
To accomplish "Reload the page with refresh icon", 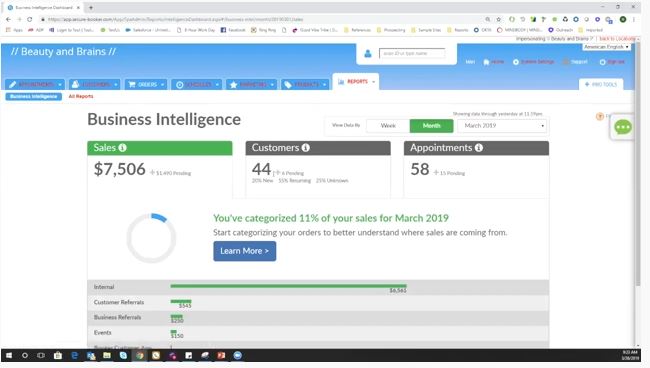I will coord(29,19).
